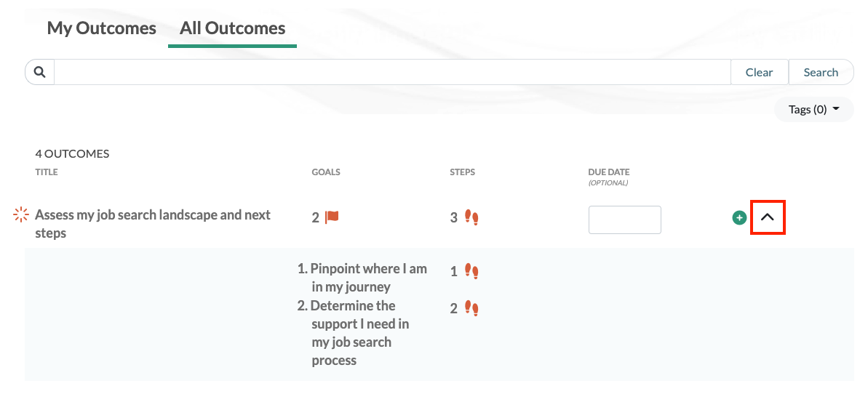This screenshot has height=394, width=868.
Task: Open the Tags (0) dropdown
Action: [x=813, y=109]
